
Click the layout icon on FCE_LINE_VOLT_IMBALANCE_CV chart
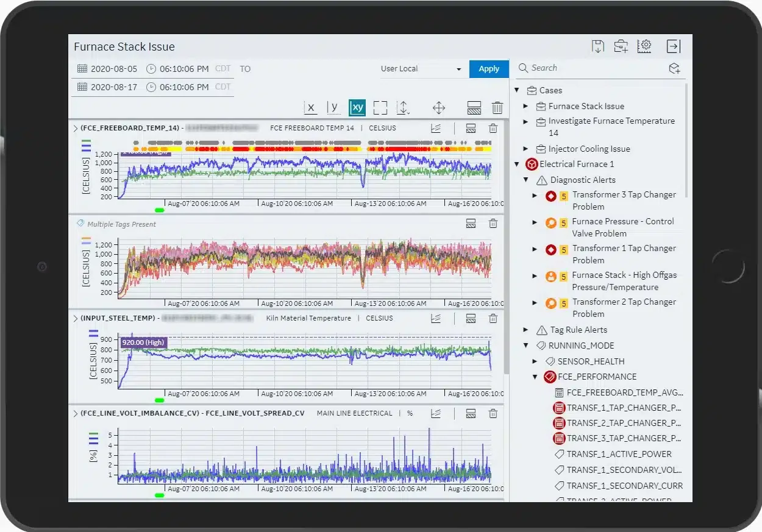pos(471,413)
